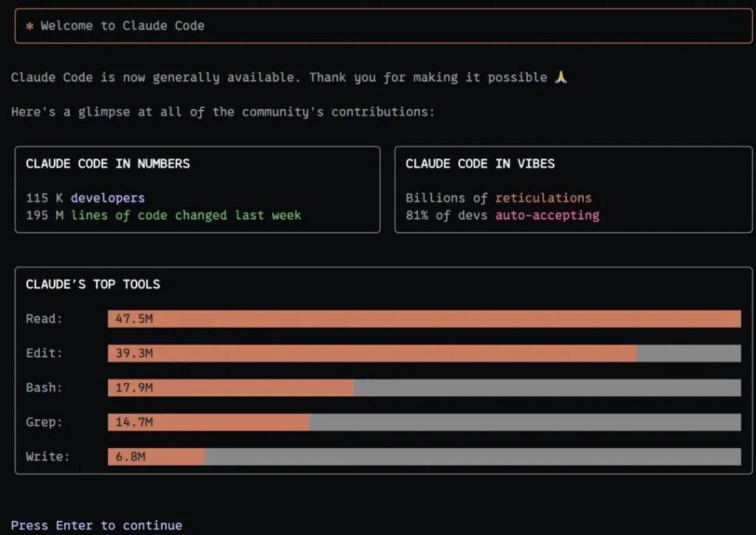Viewport: 756px width, 535px height.
Task: Click the gray unfilled portion of Write bar
Action: tap(472, 457)
